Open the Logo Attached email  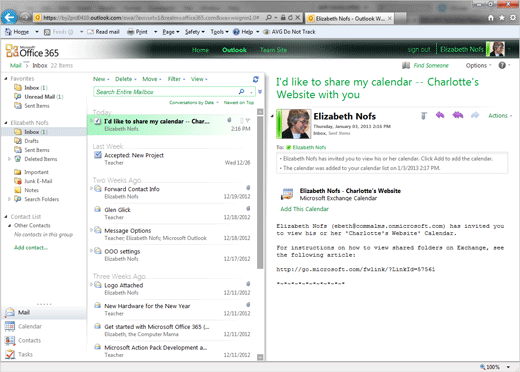tap(172, 289)
